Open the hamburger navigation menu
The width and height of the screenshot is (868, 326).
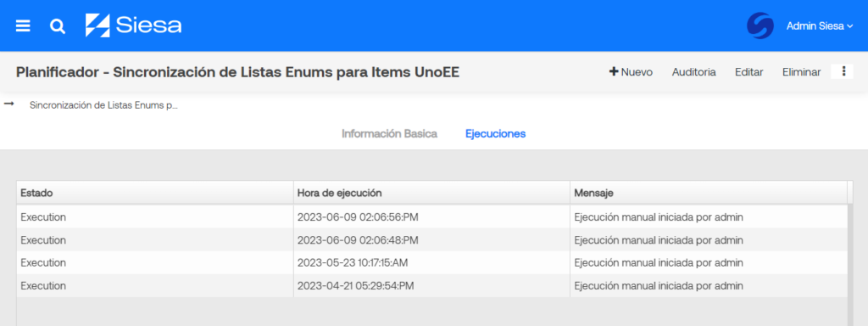(23, 26)
